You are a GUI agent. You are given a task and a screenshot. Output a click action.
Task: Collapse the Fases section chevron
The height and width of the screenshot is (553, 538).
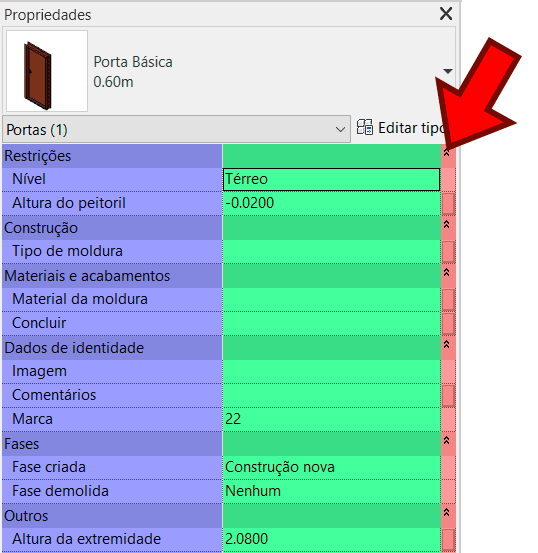pyautogui.click(x=447, y=440)
